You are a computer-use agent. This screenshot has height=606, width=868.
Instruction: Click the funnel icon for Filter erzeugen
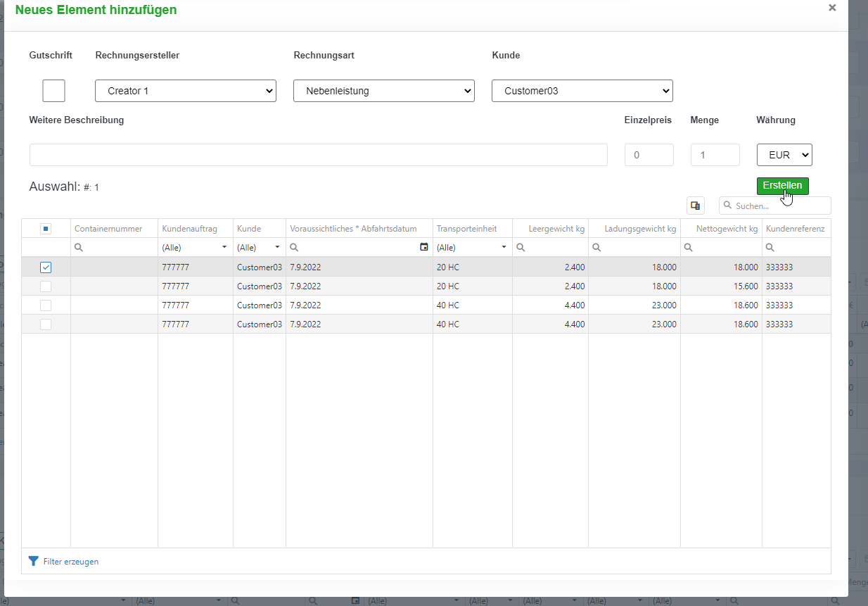click(33, 561)
